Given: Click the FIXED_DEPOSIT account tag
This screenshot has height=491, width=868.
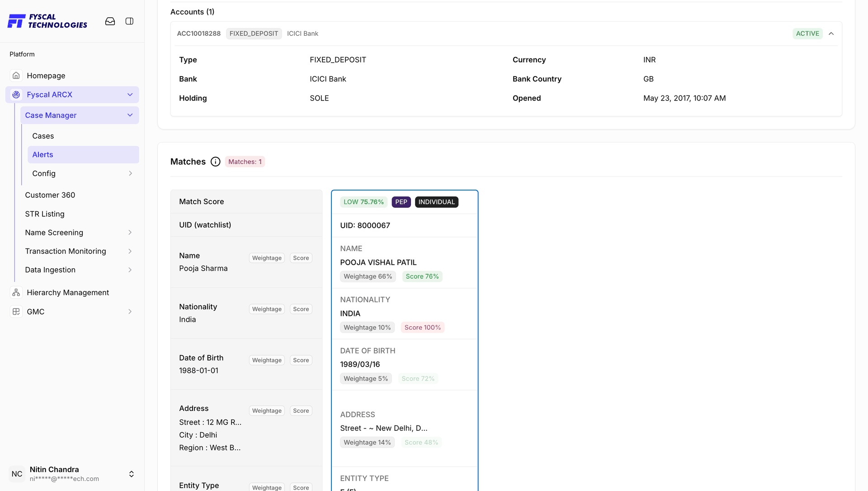Looking at the screenshot, I should (254, 33).
